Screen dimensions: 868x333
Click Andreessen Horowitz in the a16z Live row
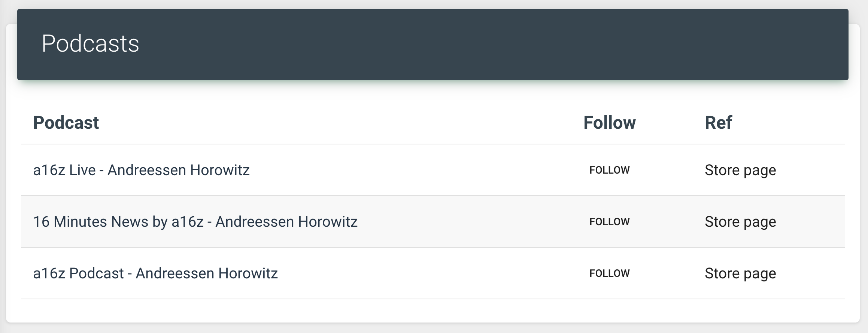point(179,170)
